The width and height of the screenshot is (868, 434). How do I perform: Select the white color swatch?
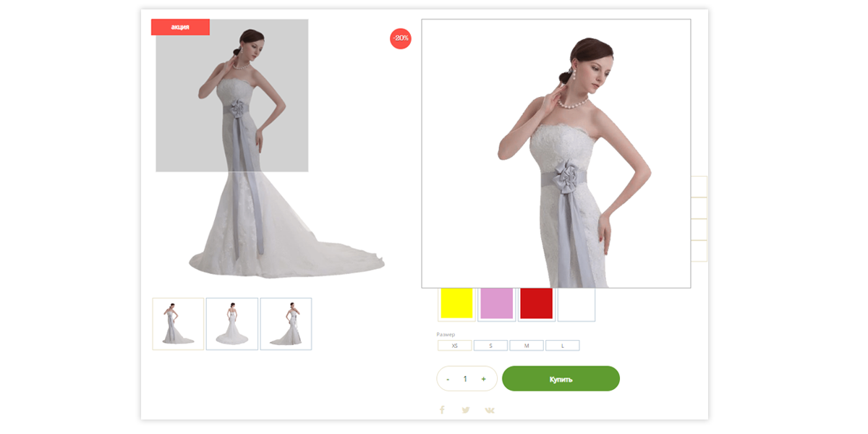(x=576, y=305)
